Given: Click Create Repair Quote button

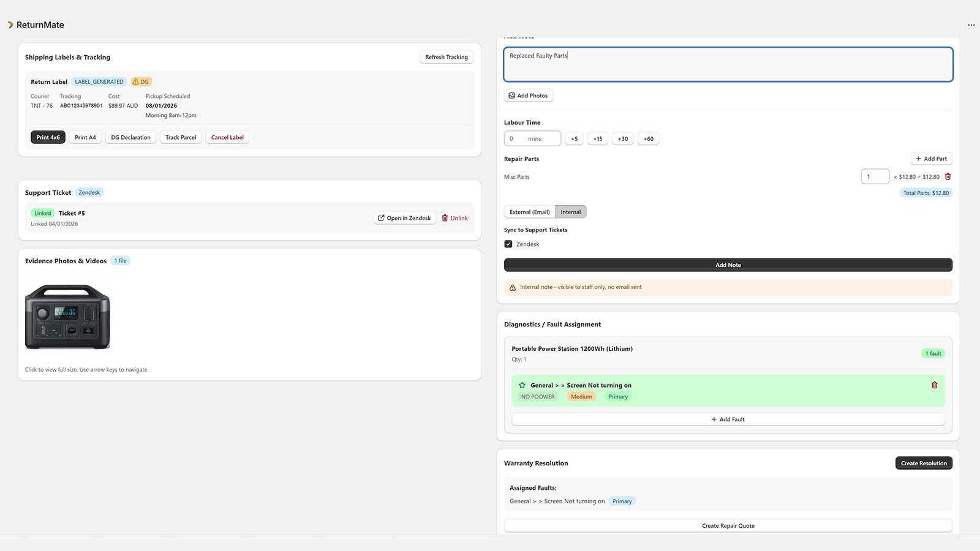Looking at the screenshot, I should click(x=728, y=525).
